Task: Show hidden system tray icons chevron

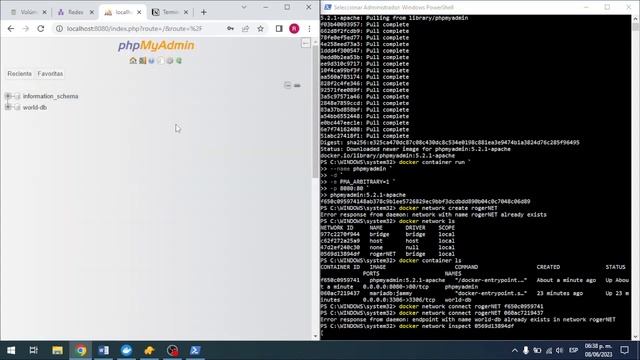Action: tap(515, 350)
